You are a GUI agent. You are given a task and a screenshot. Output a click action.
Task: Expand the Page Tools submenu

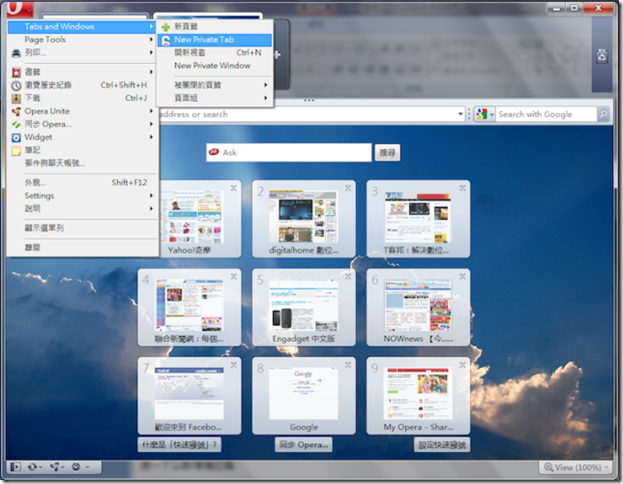click(82, 40)
